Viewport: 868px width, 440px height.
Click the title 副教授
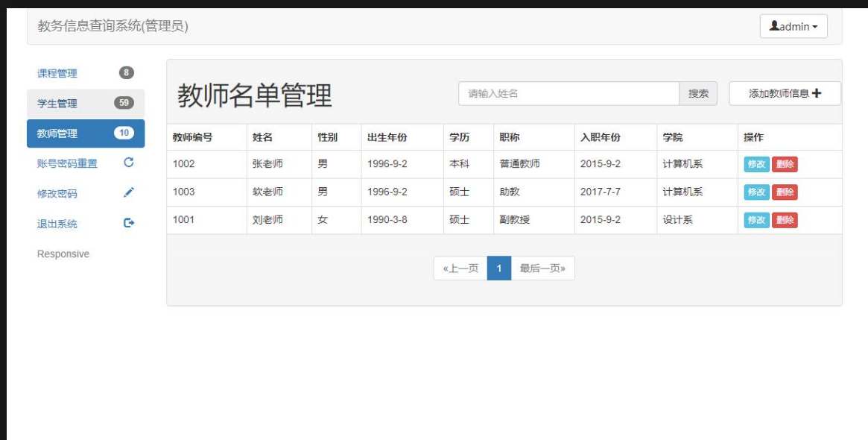(x=515, y=219)
